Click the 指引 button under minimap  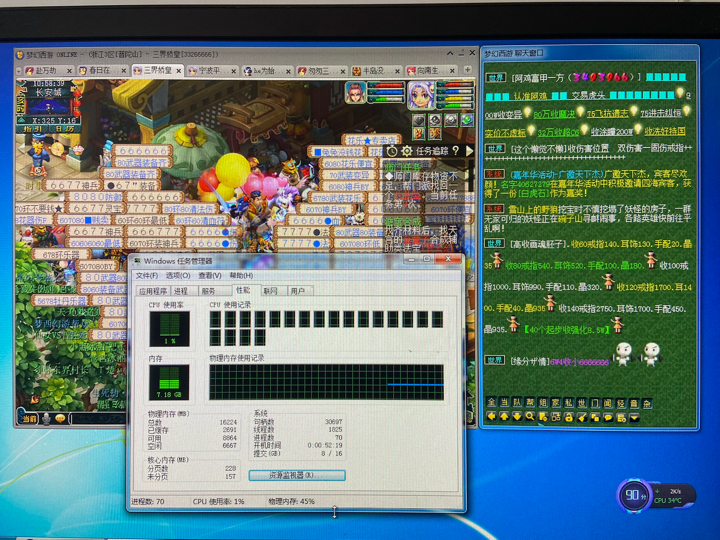tap(33, 129)
